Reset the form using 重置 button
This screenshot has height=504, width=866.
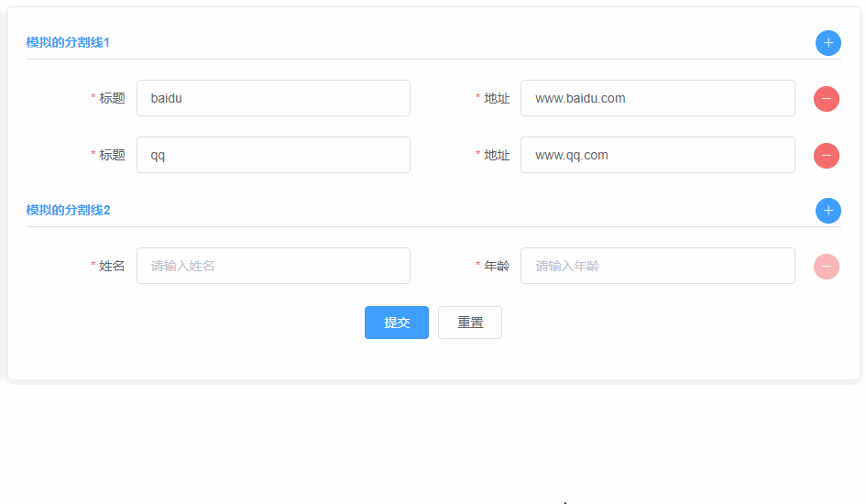coord(470,323)
